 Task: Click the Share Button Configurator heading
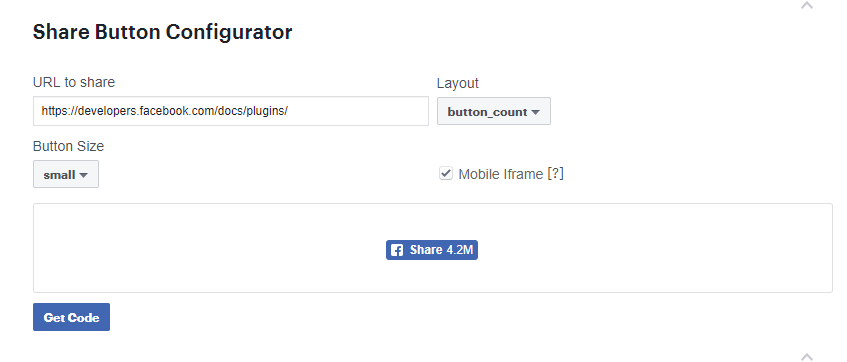click(162, 32)
